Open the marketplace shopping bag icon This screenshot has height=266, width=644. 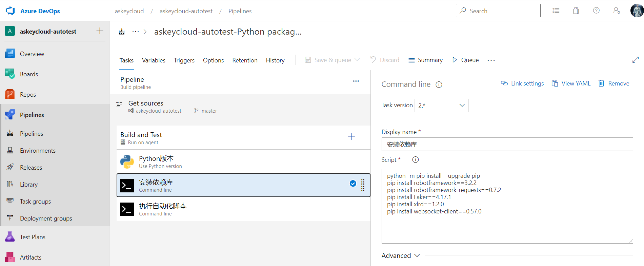[576, 11]
